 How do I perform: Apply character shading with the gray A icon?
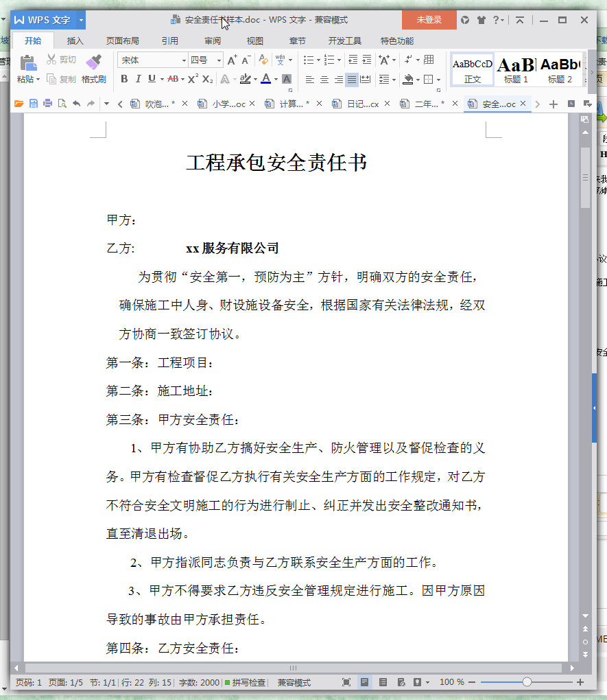point(287,79)
